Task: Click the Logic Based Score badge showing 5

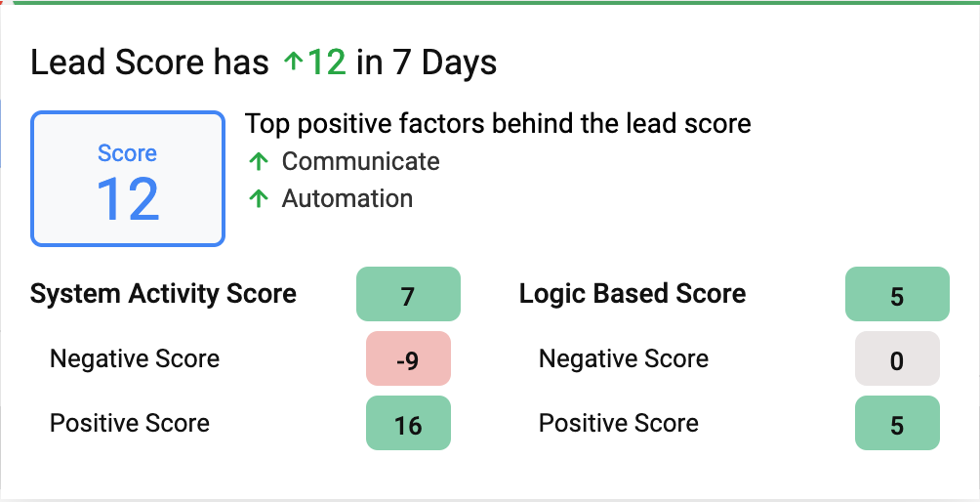Action: click(897, 294)
